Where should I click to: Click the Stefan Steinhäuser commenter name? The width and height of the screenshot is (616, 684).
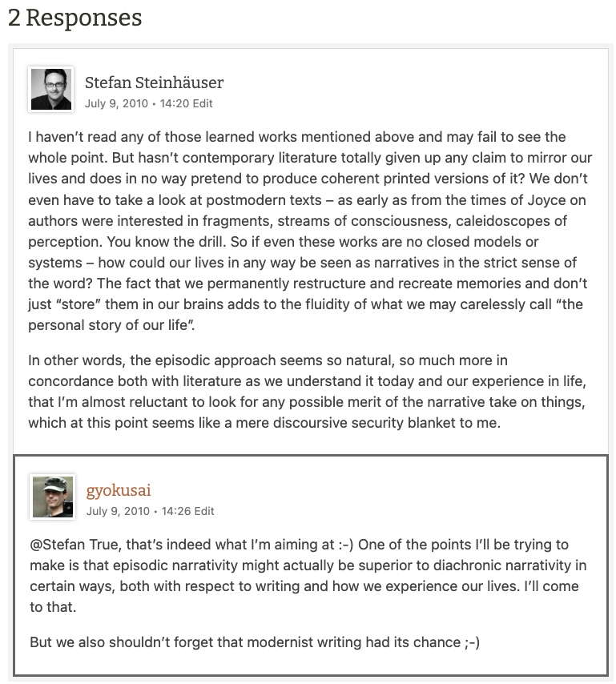154,82
